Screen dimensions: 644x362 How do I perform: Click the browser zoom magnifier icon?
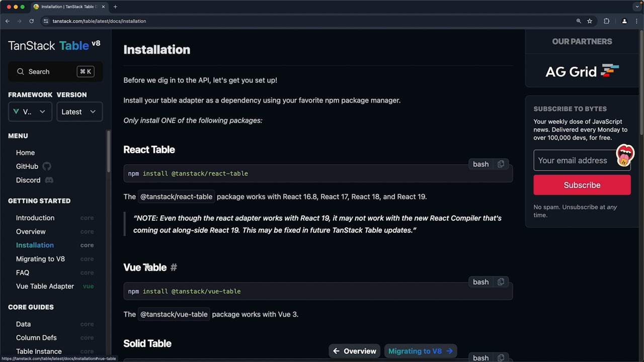point(579,21)
